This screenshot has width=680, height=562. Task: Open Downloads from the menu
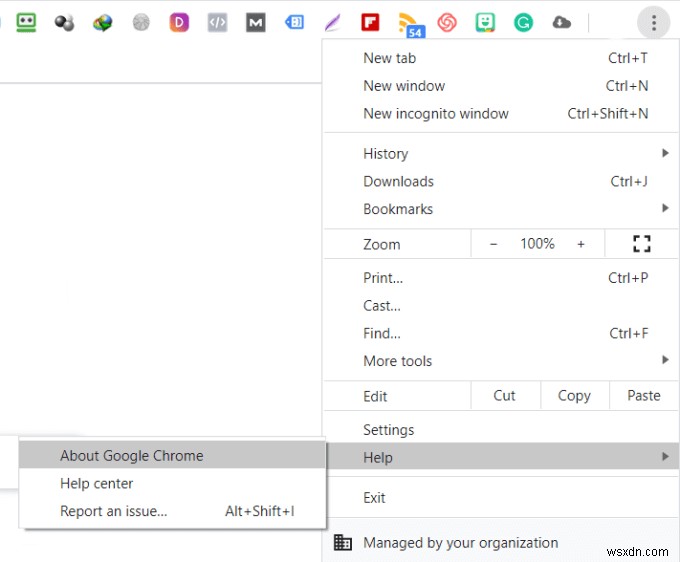(501, 181)
